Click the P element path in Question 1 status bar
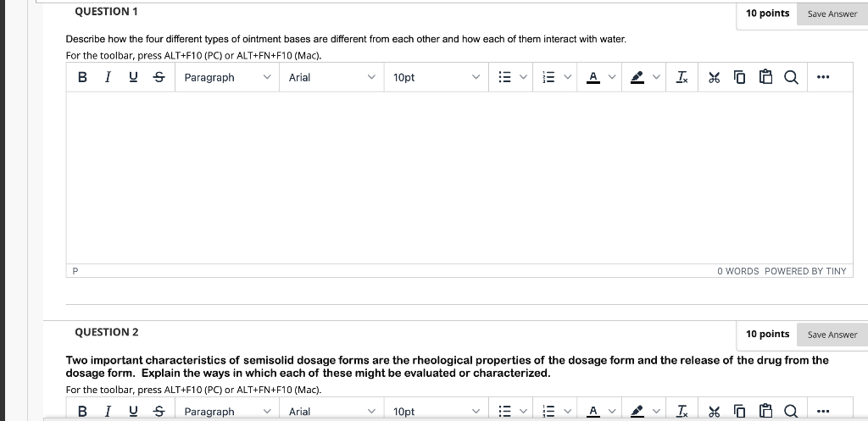 tap(75, 271)
